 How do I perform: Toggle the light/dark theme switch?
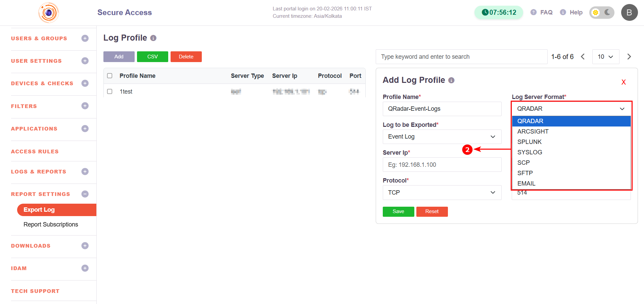601,12
